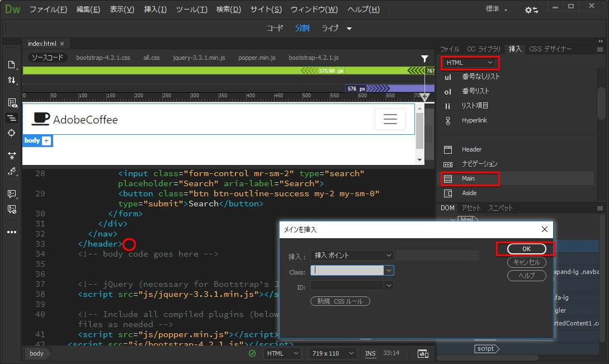The image size is (609, 364).
Task: Switch to the CSS デザイナー tab
Action: point(550,49)
